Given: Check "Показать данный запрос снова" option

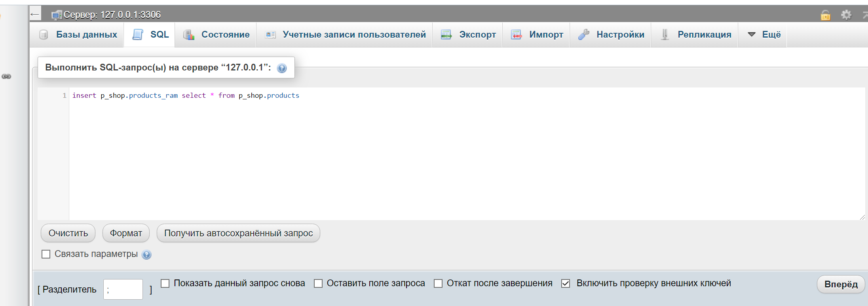Looking at the screenshot, I should [165, 283].
